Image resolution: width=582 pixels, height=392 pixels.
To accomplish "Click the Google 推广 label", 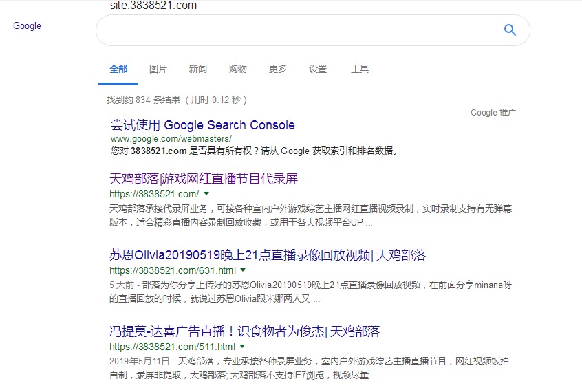I will (493, 113).
